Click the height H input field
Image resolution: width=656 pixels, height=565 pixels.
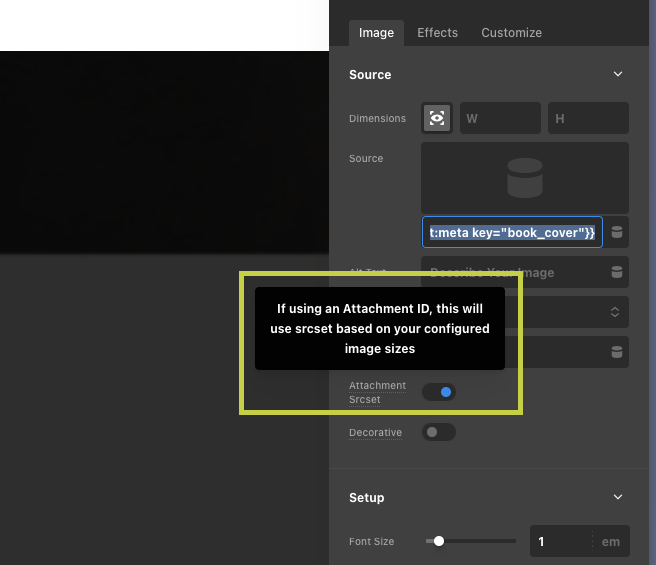pyautogui.click(x=588, y=118)
